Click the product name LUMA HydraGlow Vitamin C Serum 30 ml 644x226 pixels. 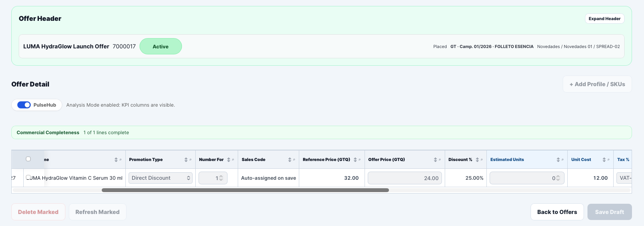click(x=75, y=178)
